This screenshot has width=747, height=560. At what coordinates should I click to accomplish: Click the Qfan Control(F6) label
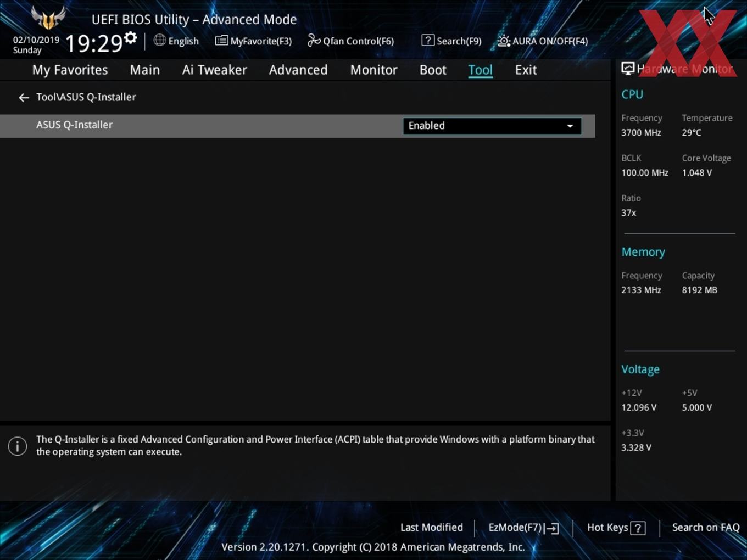(359, 41)
